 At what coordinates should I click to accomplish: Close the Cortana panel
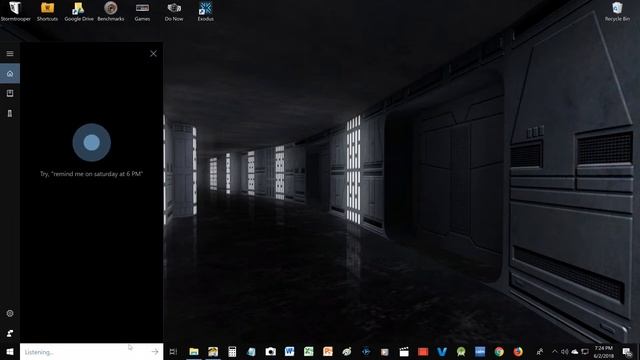(x=153, y=53)
